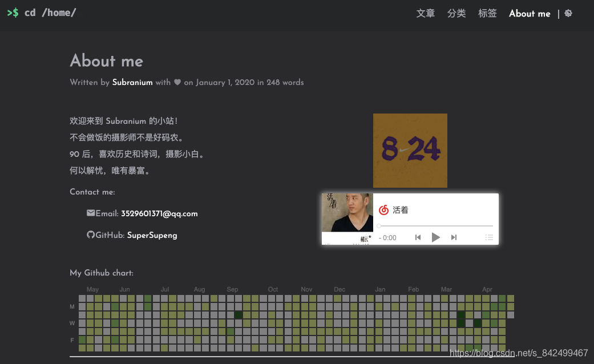This screenshot has width=594, height=364.
Task: Click the green terminal prompt symbol
Action: click(x=13, y=12)
